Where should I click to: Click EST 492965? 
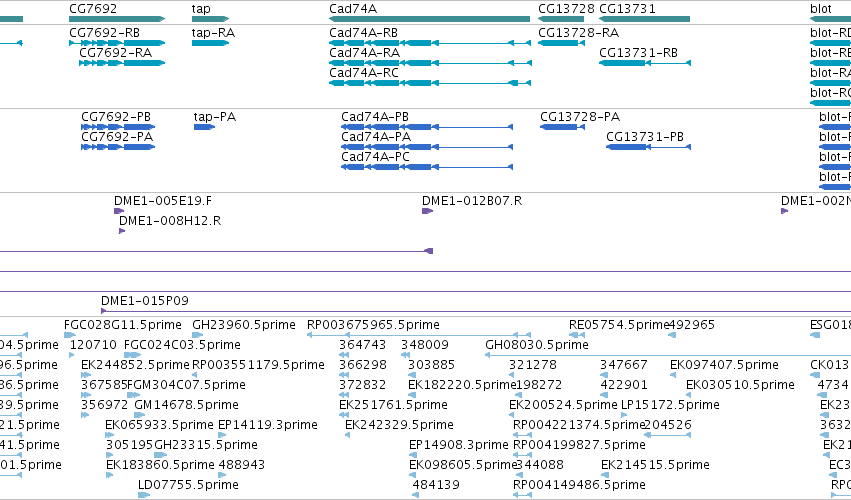click(x=691, y=325)
